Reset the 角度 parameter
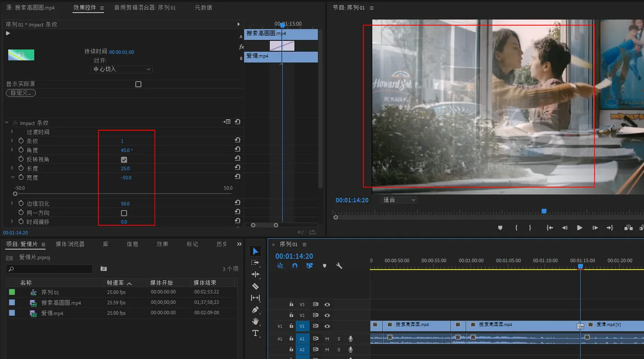Viewport: 644px width, 359px height. 237,149
